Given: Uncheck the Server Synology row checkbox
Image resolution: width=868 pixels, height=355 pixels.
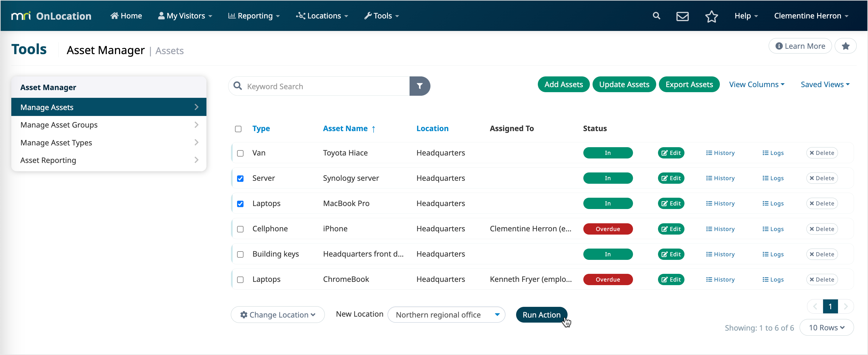Looking at the screenshot, I should click(x=240, y=178).
